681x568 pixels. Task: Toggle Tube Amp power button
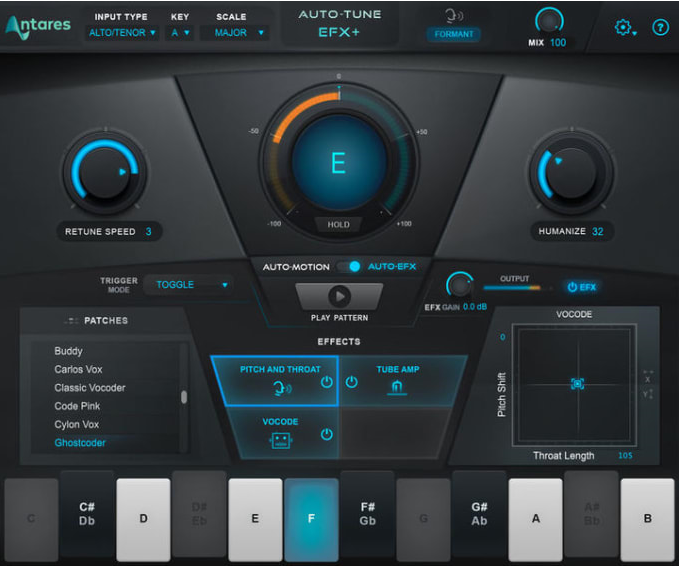[351, 382]
